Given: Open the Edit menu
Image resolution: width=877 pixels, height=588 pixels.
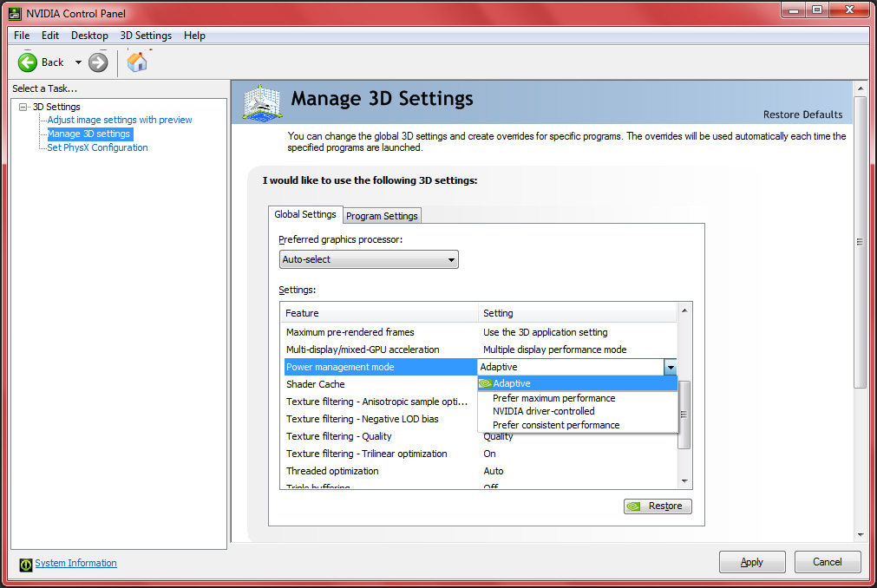Looking at the screenshot, I should (49, 36).
